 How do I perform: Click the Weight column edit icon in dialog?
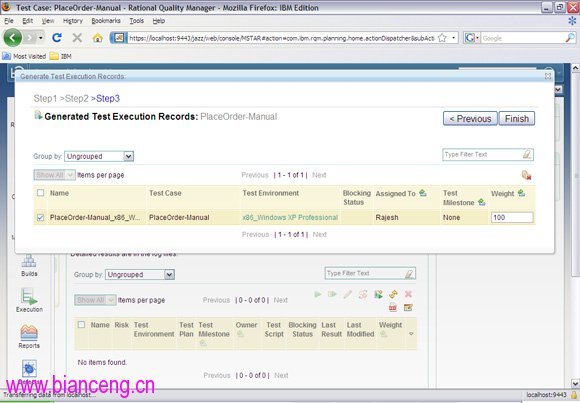pos(521,193)
